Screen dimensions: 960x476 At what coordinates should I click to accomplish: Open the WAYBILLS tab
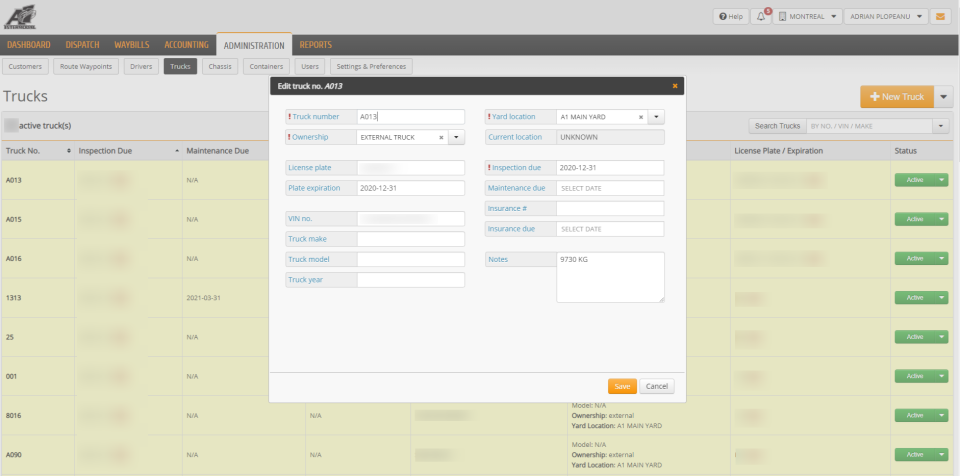132,45
